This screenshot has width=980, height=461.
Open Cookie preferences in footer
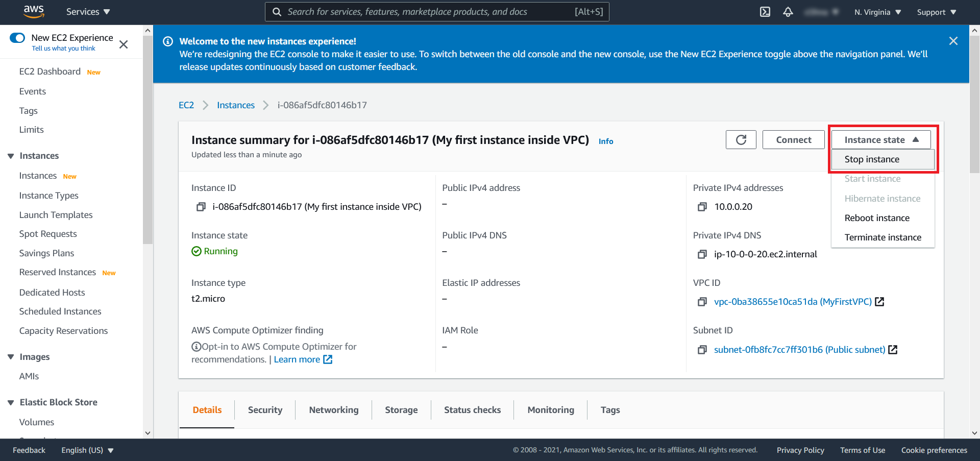[x=934, y=450]
